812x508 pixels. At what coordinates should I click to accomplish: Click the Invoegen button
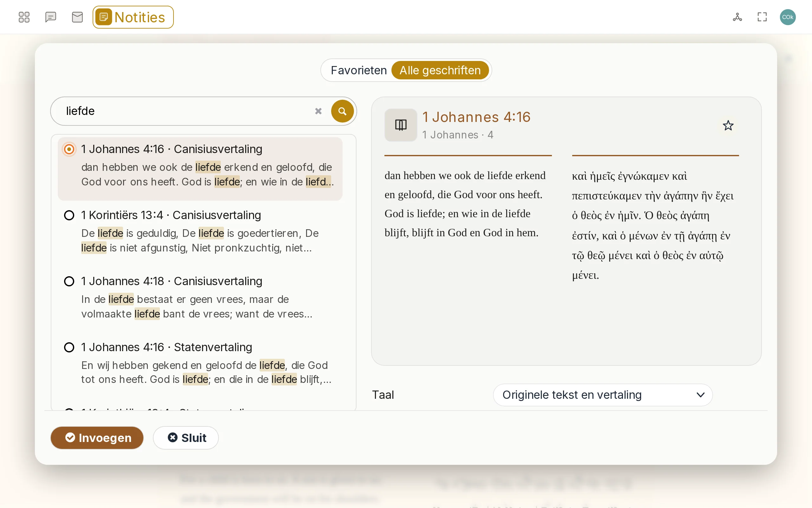coord(97,438)
